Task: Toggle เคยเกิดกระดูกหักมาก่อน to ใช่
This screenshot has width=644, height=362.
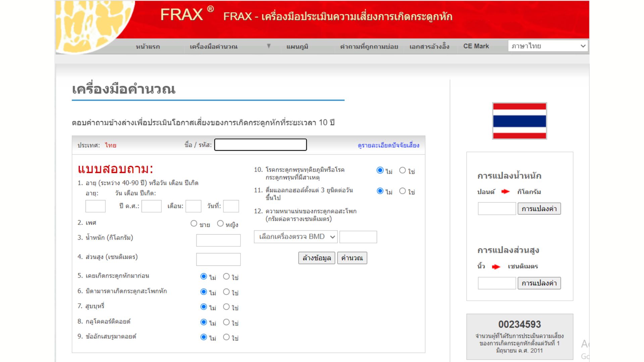Action: point(226,276)
